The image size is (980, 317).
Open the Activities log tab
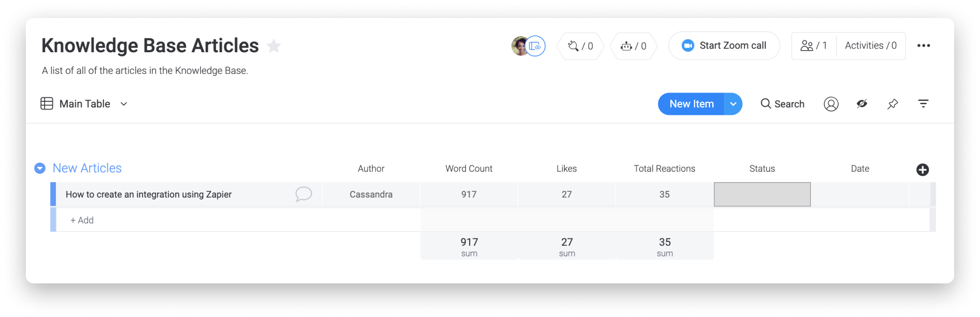tap(870, 46)
